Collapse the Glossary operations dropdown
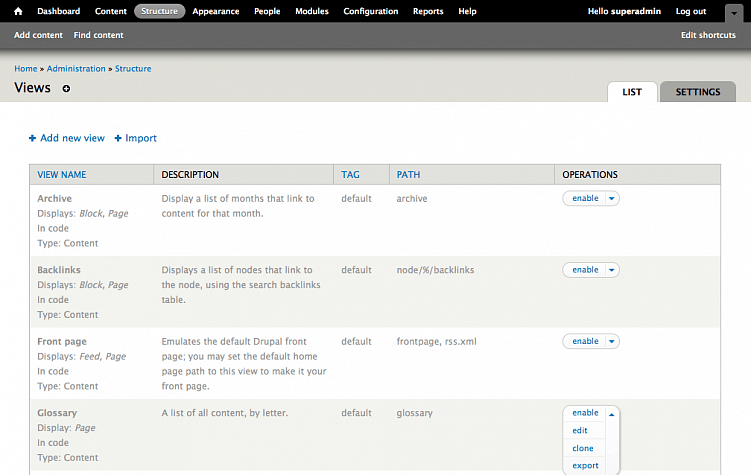751x475 pixels. [612, 413]
